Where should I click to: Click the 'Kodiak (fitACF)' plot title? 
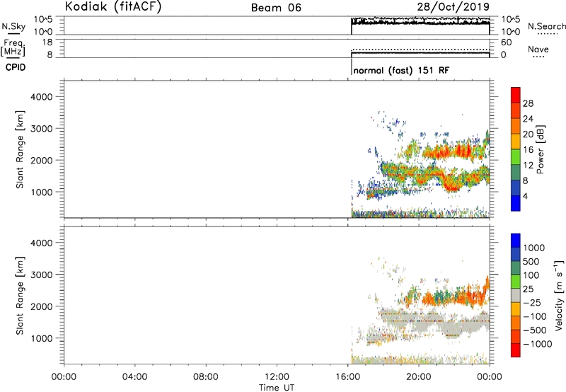coord(113,7)
